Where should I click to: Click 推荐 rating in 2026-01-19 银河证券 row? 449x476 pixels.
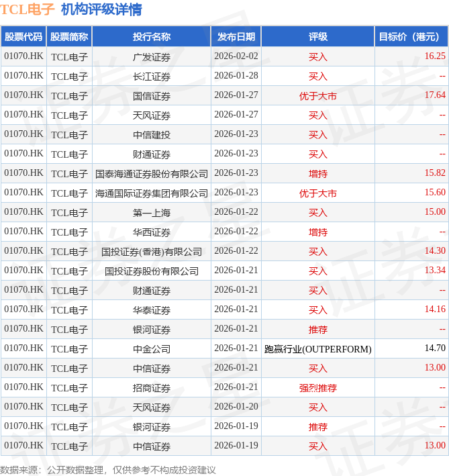tap(318, 427)
